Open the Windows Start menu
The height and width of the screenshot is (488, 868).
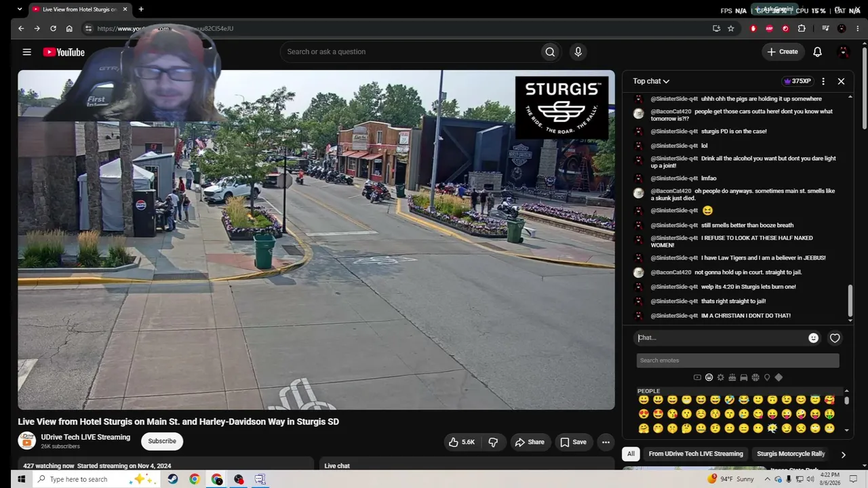click(x=21, y=479)
